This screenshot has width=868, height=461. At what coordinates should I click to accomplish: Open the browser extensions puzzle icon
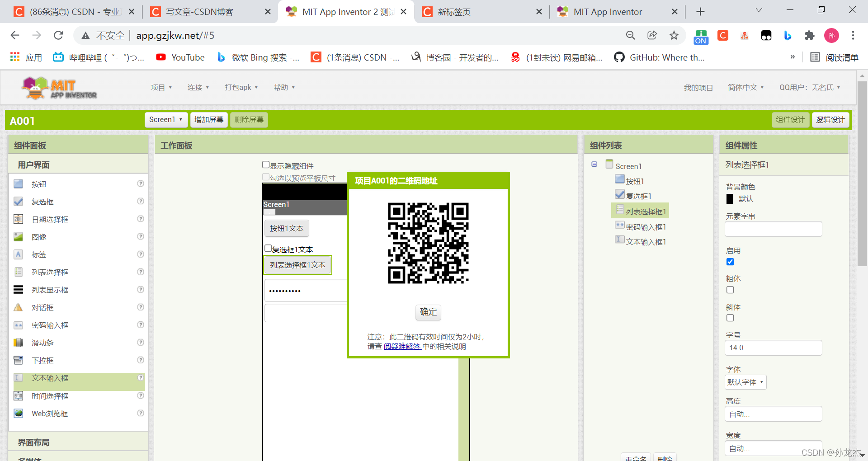point(810,35)
